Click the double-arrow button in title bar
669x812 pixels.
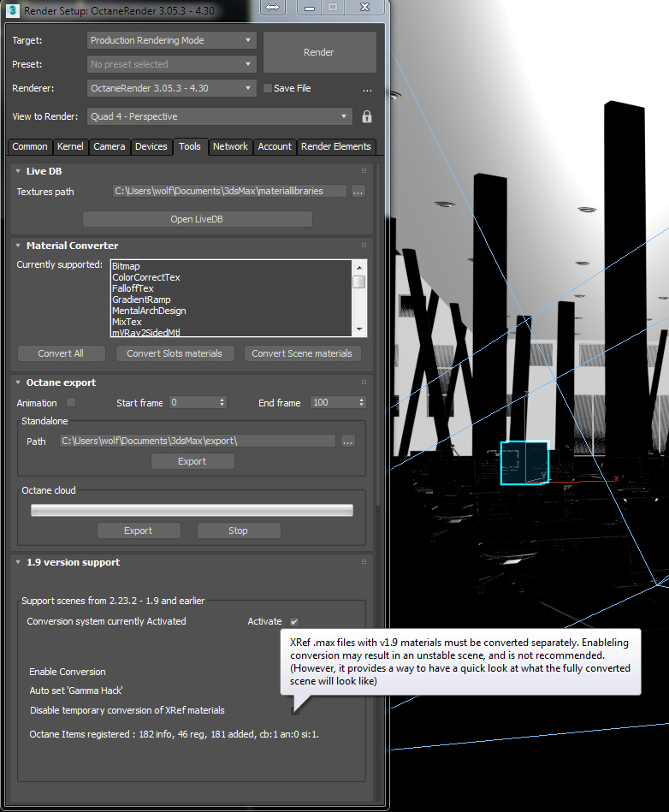click(x=273, y=7)
